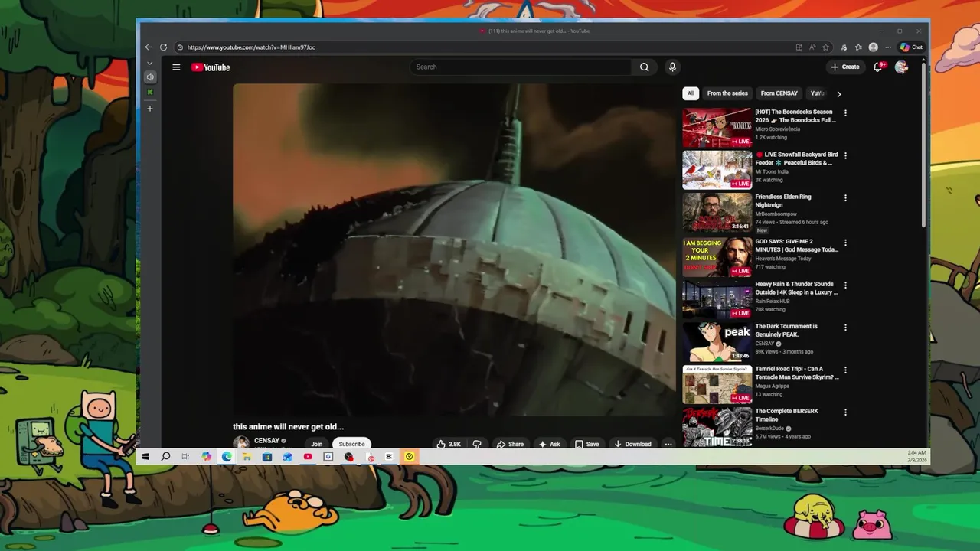Image resolution: width=980 pixels, height=551 pixels.
Task: Open Microsoft Edge from the taskbar
Action: click(227, 457)
